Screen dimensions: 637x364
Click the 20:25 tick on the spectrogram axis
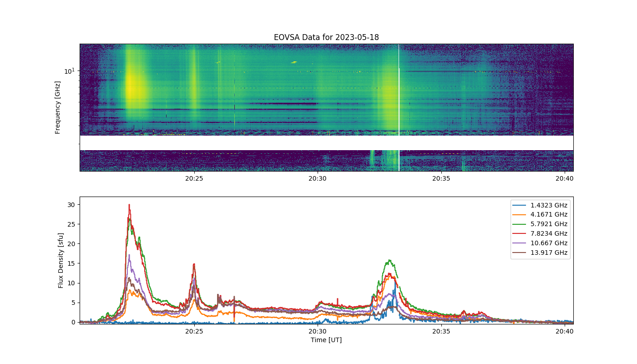[194, 178]
